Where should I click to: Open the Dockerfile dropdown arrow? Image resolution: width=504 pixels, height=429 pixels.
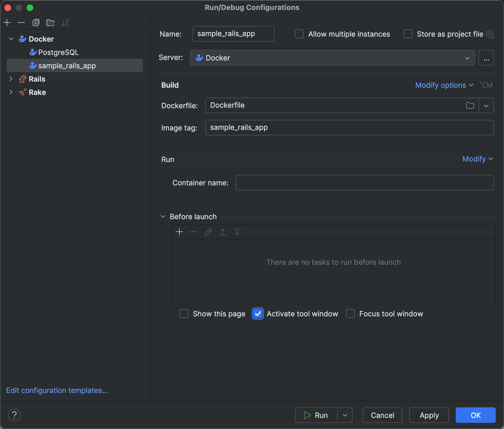click(486, 105)
